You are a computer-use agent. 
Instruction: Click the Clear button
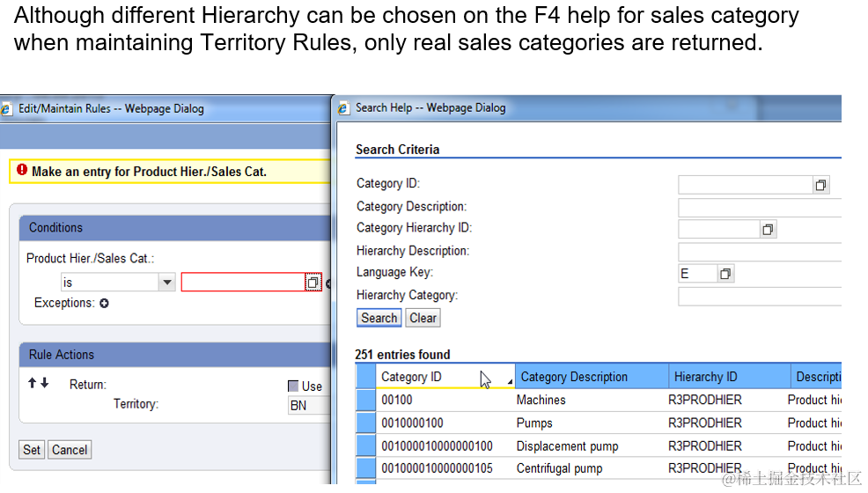point(423,318)
